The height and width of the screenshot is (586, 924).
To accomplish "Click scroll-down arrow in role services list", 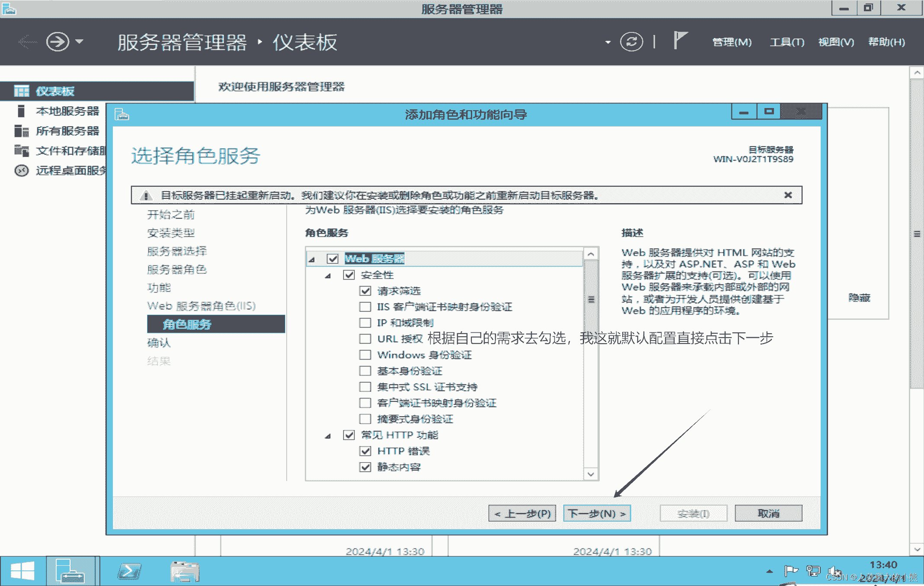I will click(591, 474).
